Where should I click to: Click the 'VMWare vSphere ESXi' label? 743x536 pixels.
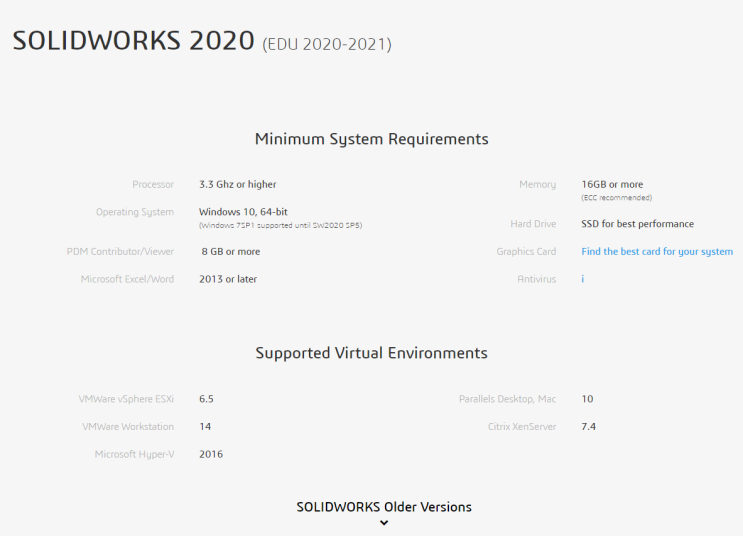[126, 399]
